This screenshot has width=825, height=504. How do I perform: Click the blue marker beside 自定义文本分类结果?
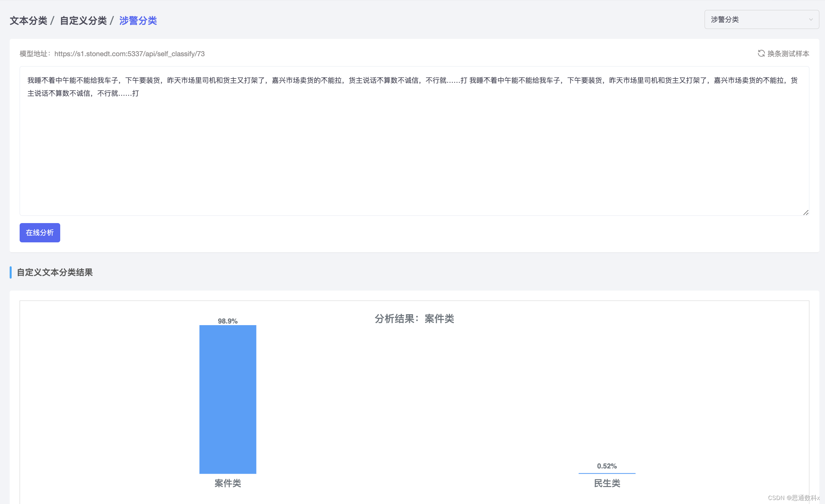pos(11,272)
